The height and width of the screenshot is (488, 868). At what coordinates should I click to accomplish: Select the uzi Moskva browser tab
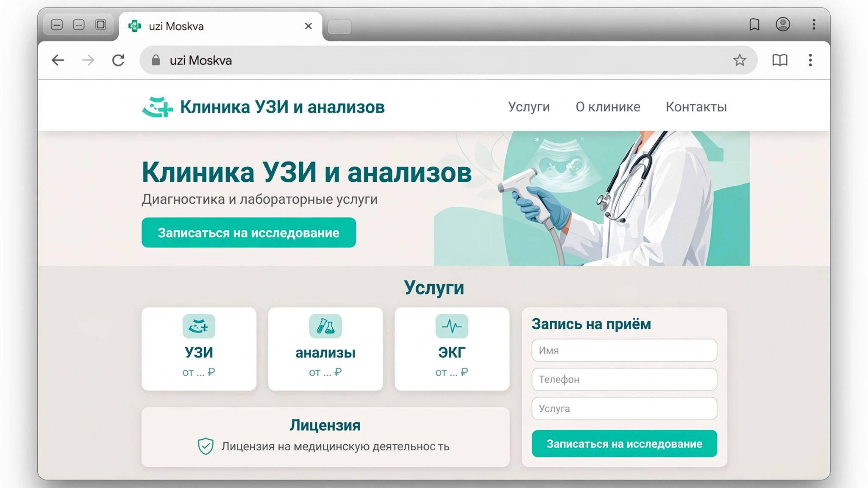click(220, 26)
